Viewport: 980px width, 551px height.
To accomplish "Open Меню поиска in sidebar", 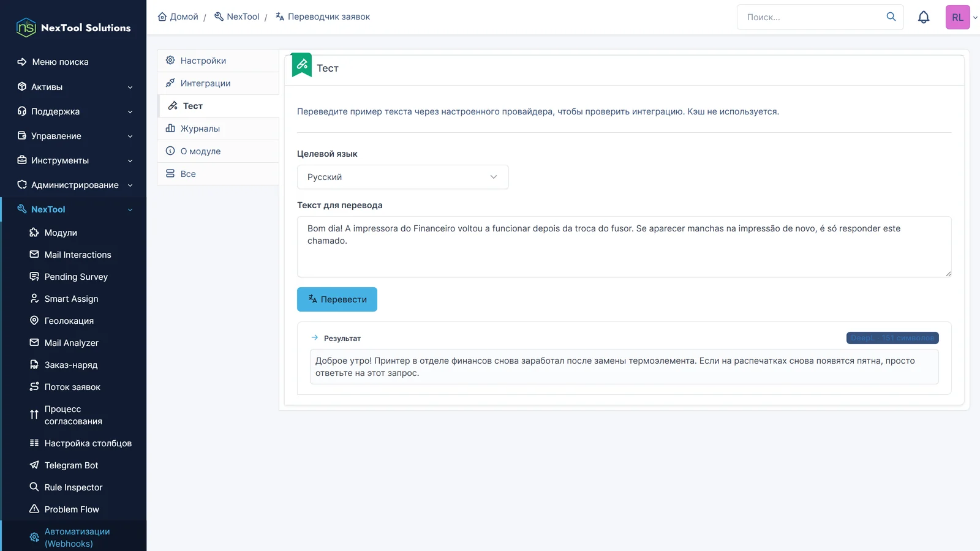I will pyautogui.click(x=60, y=62).
